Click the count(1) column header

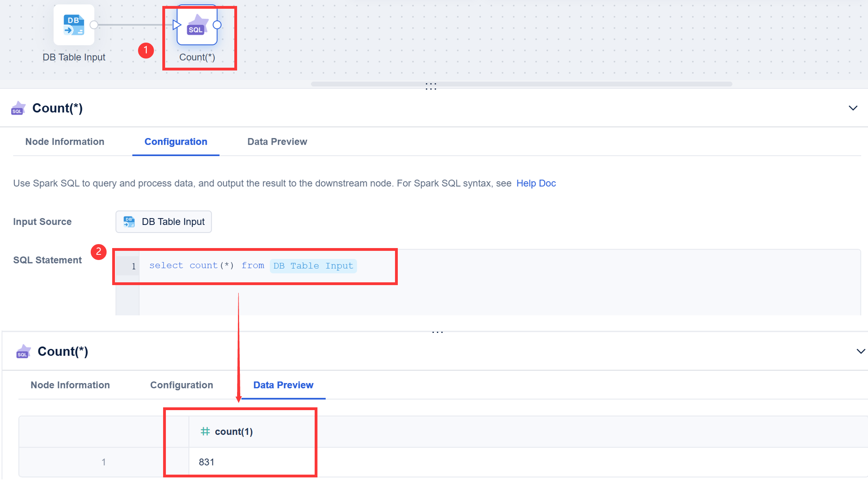click(x=234, y=432)
